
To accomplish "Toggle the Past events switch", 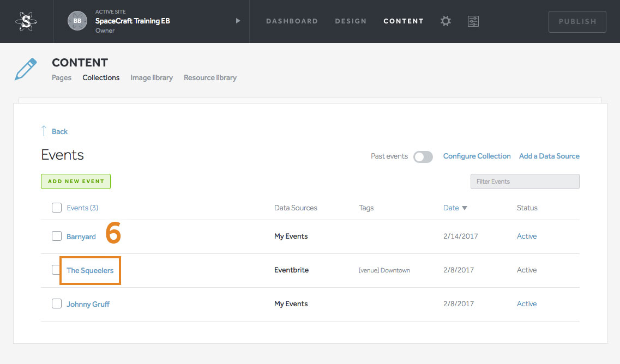I will (x=423, y=157).
